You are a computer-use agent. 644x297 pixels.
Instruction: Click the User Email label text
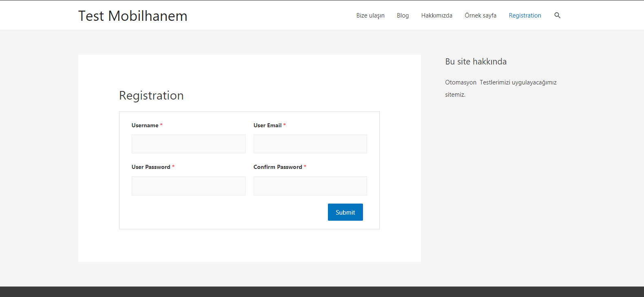pyautogui.click(x=268, y=125)
